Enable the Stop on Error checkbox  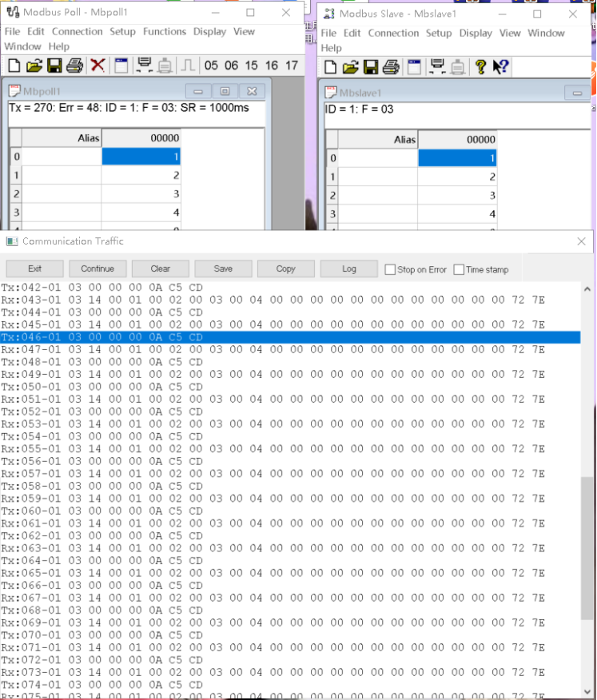point(391,269)
